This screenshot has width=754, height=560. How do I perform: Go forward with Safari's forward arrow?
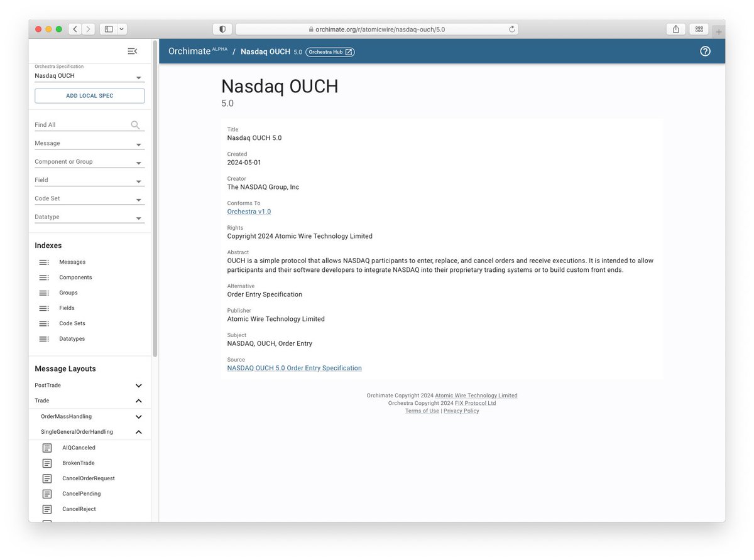[x=89, y=29]
